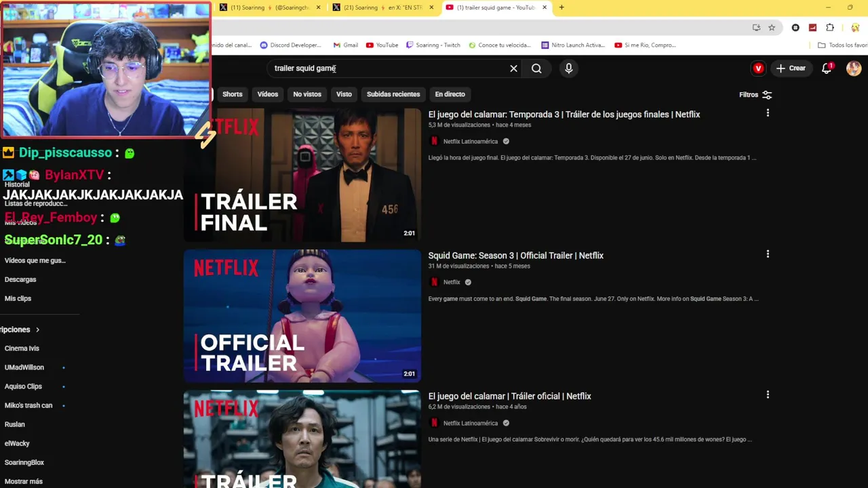Select the Subidas recientes chip
This screenshot has height=488, width=868.
[393, 94]
